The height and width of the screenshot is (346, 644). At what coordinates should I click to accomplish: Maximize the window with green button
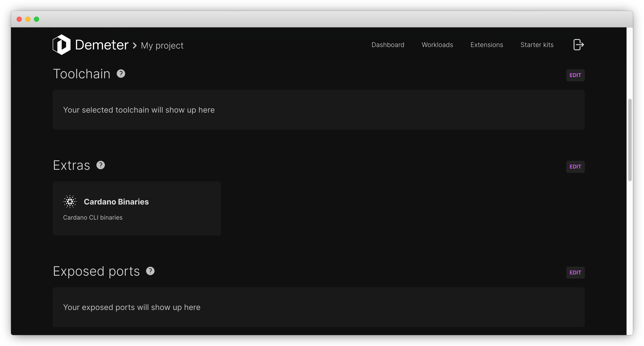click(36, 19)
